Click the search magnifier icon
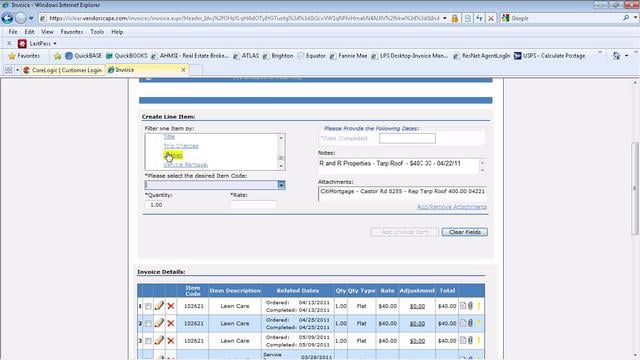 tap(626, 18)
